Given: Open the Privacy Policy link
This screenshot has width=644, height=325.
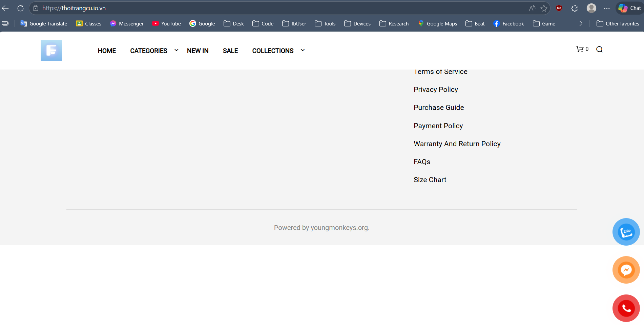Looking at the screenshot, I should [x=436, y=90].
